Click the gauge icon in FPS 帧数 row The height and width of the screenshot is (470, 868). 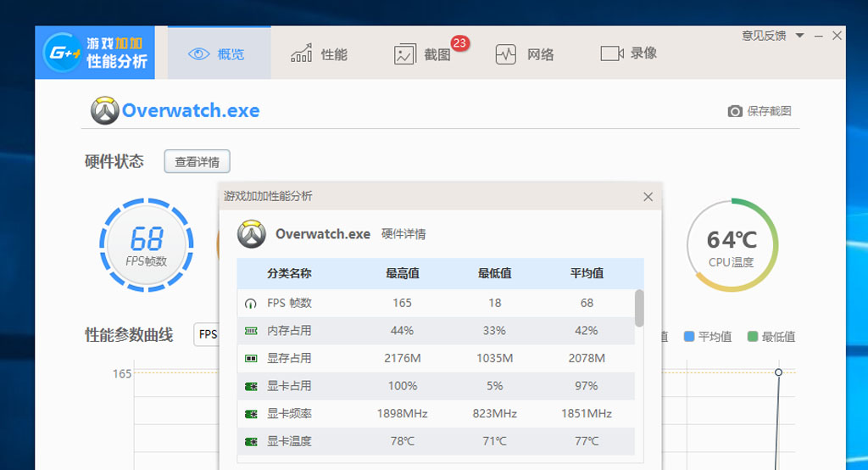(251, 303)
